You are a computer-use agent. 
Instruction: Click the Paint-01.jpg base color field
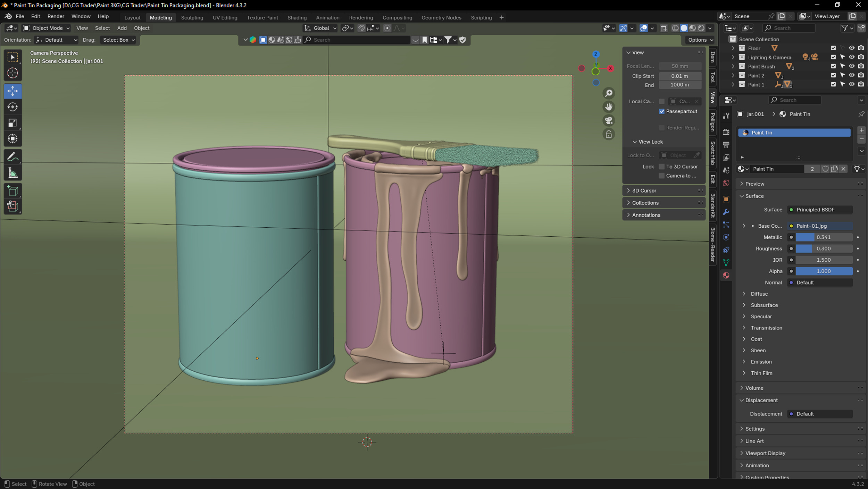[x=820, y=226]
